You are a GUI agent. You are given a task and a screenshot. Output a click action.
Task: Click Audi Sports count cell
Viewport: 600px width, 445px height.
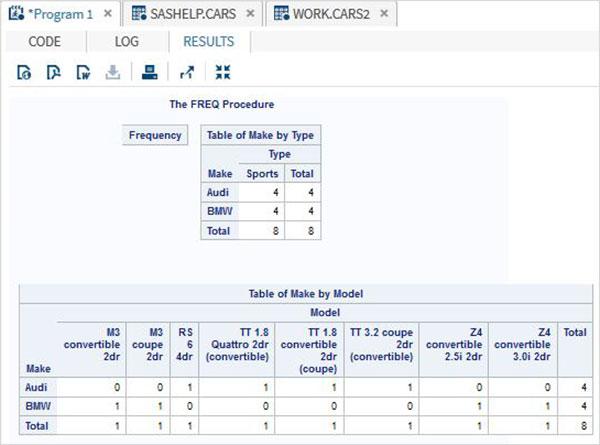[x=262, y=192]
